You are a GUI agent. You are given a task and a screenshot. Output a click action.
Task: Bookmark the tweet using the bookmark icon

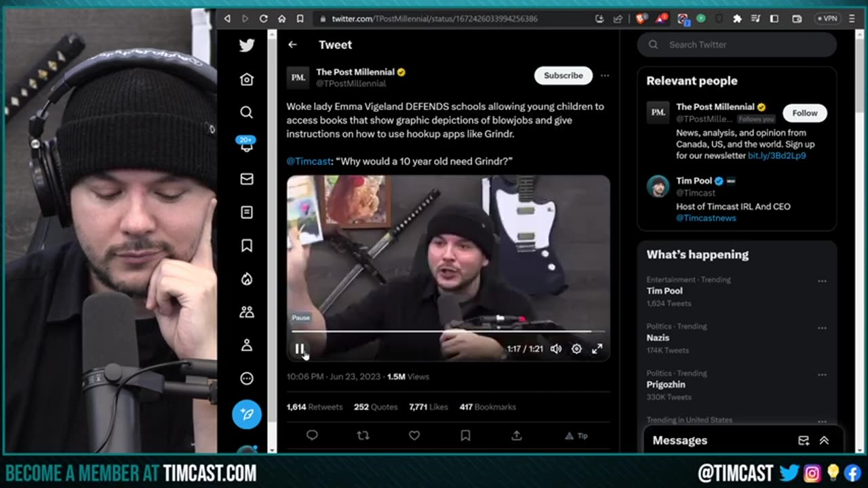point(465,435)
